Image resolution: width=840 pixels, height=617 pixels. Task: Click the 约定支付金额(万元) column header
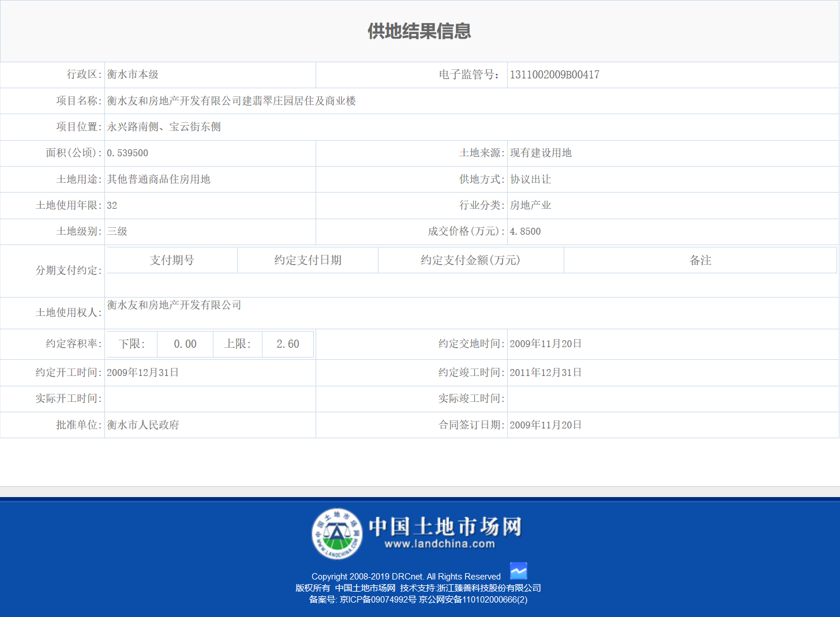tap(471, 260)
